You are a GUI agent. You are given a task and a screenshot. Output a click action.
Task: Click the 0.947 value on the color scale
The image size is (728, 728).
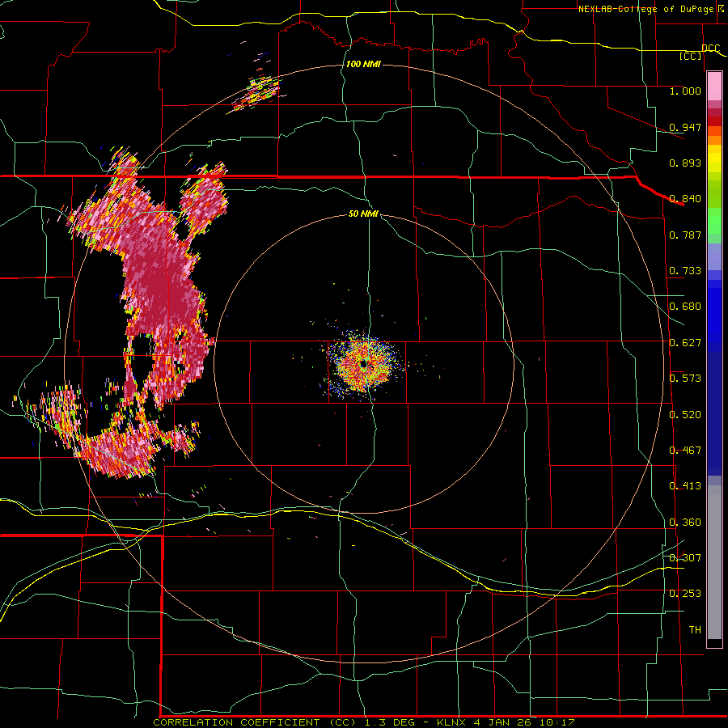685,127
